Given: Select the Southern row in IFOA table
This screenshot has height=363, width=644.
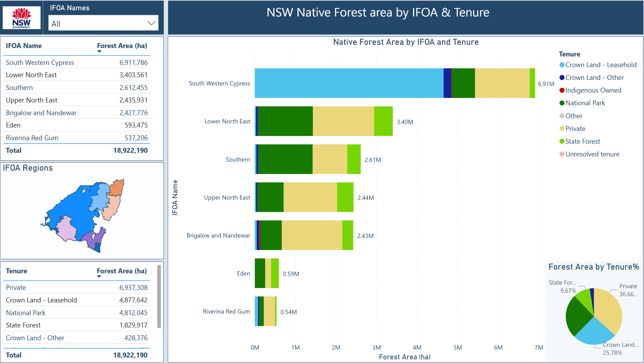Looking at the screenshot, I should click(x=77, y=87).
